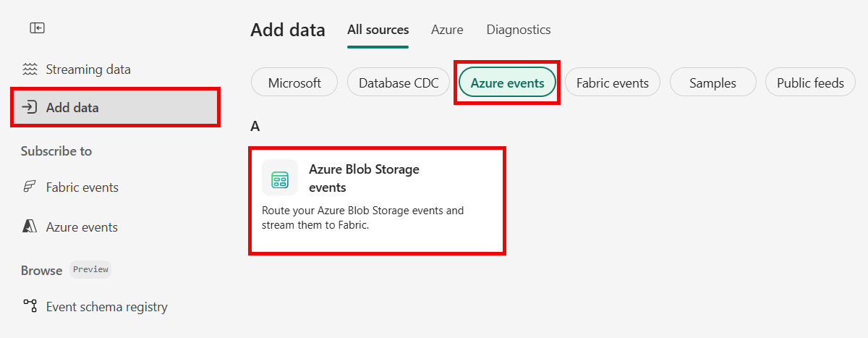The image size is (868, 338).
Task: Open the Azure Blob Storage events card
Action: [x=376, y=200]
